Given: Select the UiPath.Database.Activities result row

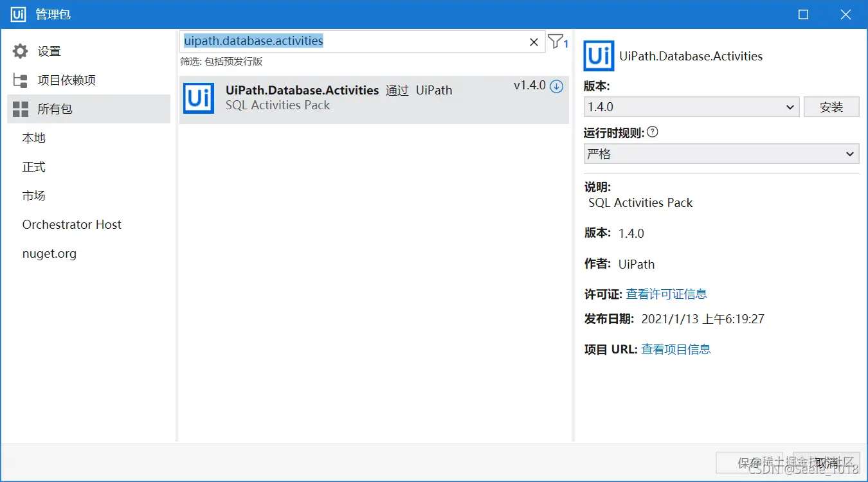Looking at the screenshot, I should click(374, 100).
